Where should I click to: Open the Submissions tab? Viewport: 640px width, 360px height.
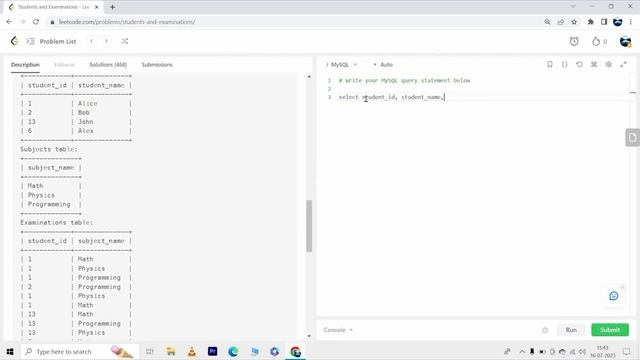(157, 64)
